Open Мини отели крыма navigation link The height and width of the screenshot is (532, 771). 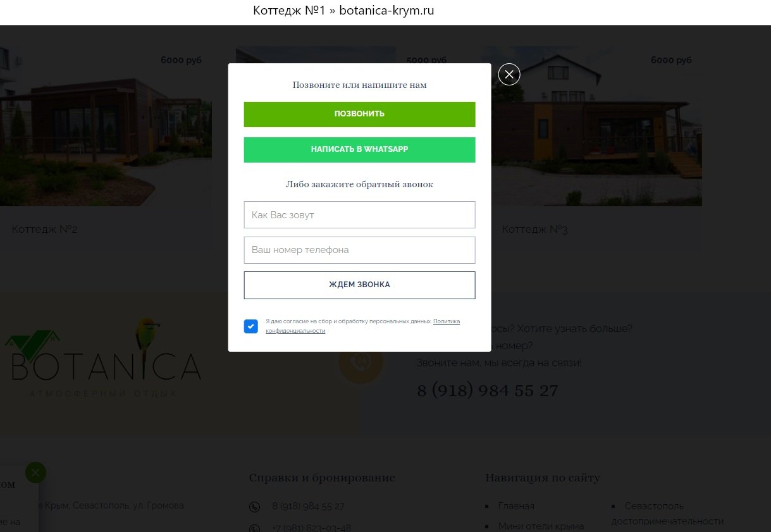[x=541, y=526]
